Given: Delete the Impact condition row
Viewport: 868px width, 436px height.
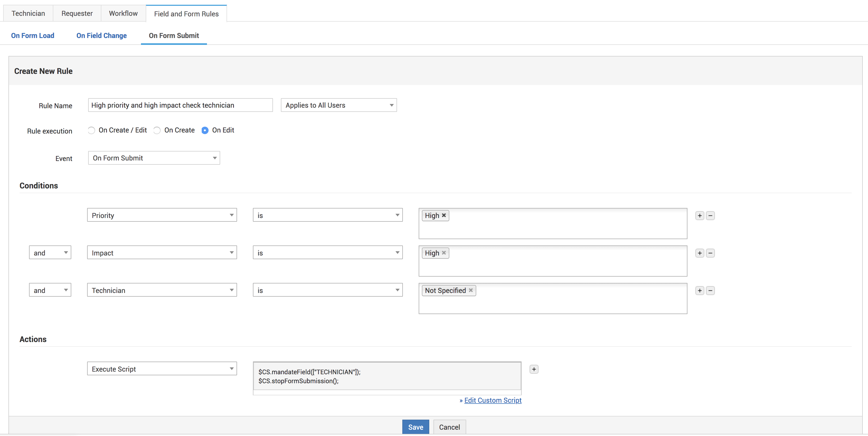Looking at the screenshot, I should pos(710,253).
